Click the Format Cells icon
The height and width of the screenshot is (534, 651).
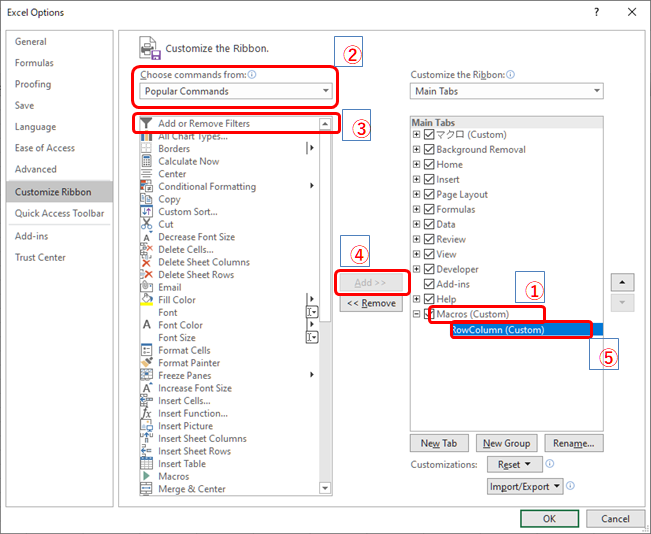click(x=146, y=350)
